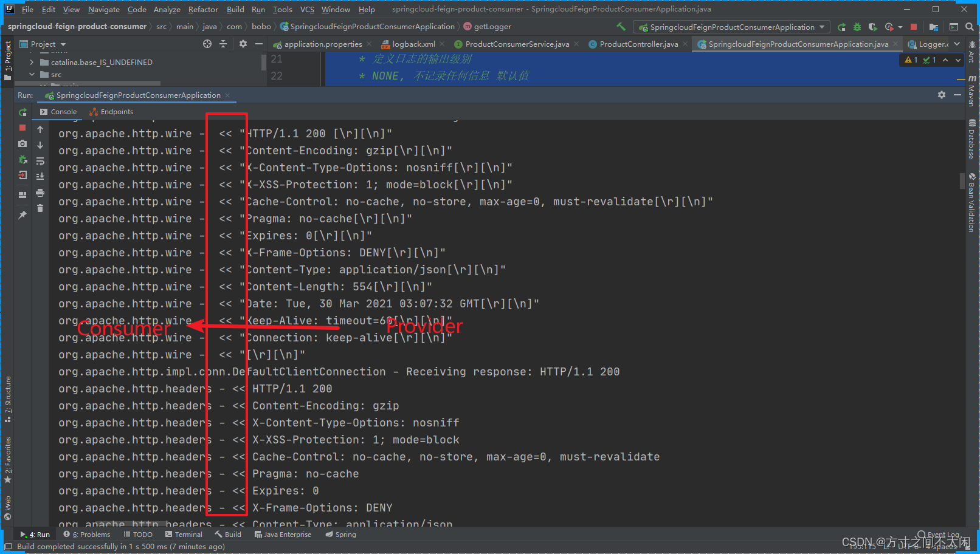Clear all console output with the trash icon
980x554 pixels.
point(40,208)
